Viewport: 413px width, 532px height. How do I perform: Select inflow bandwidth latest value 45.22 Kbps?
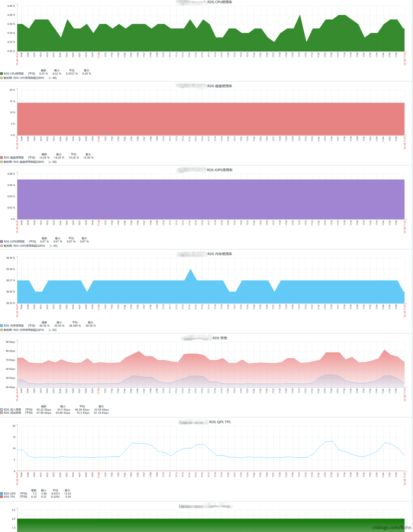[44, 410]
